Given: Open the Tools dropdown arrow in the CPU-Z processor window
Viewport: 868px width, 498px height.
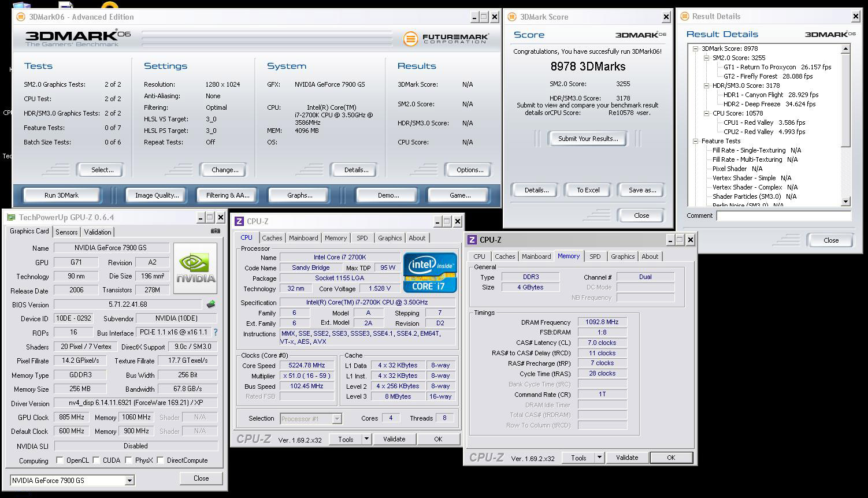Looking at the screenshot, I should [x=366, y=439].
